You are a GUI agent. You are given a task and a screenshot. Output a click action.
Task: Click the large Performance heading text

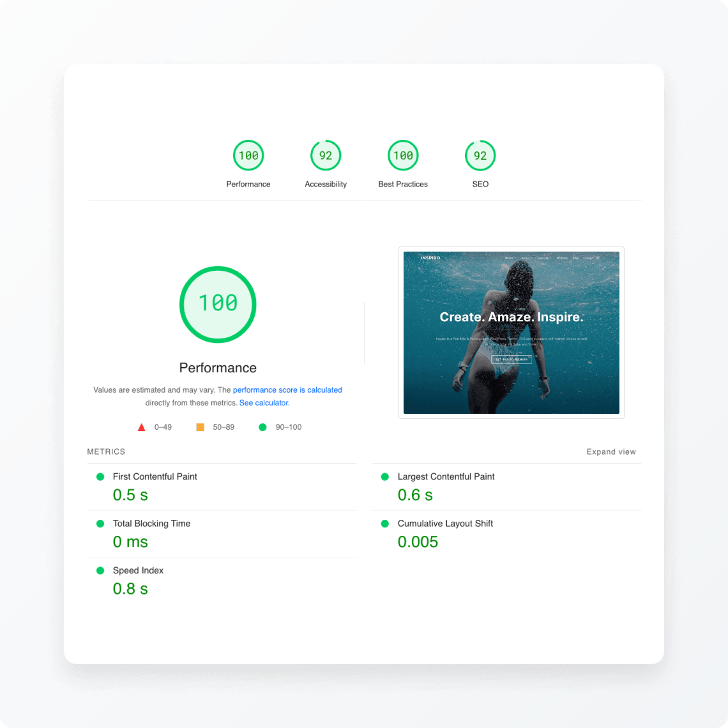tap(218, 368)
